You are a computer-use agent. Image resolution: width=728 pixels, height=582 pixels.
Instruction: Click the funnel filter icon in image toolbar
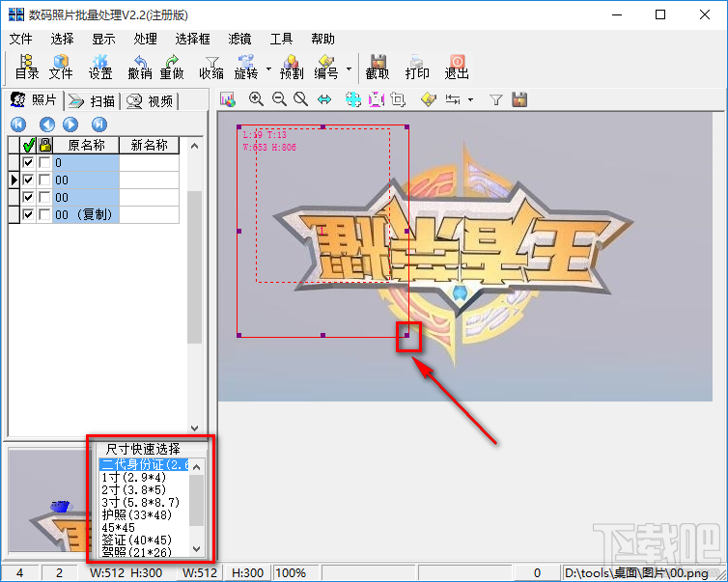point(496,99)
